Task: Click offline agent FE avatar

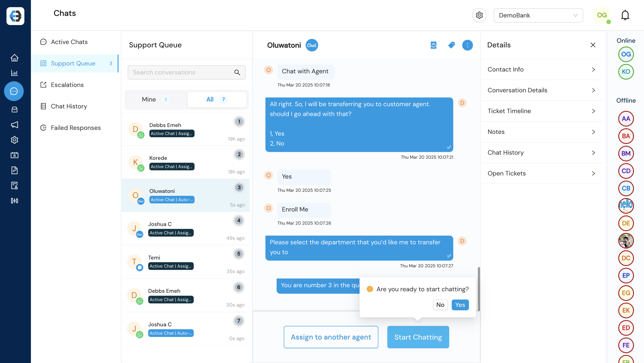Action: pyautogui.click(x=626, y=345)
